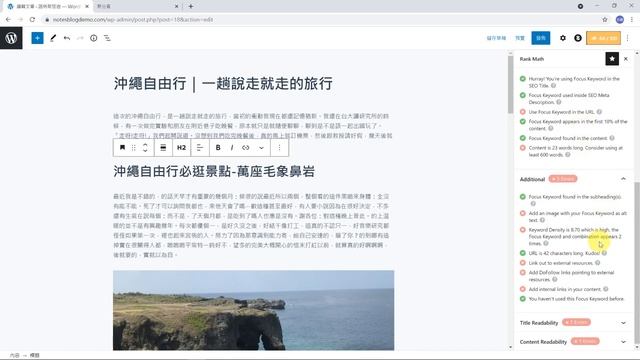Click the blue publish button
The height and width of the screenshot is (360, 640).
[x=541, y=38]
